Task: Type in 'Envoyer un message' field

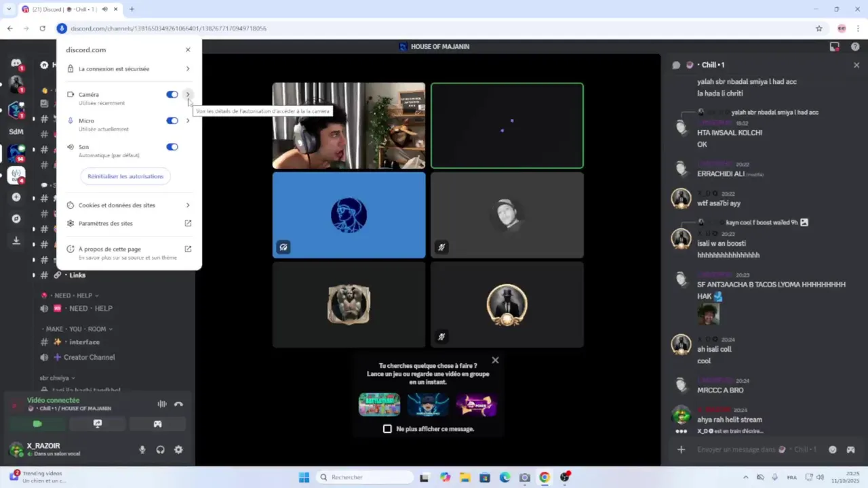Action: tap(757, 449)
